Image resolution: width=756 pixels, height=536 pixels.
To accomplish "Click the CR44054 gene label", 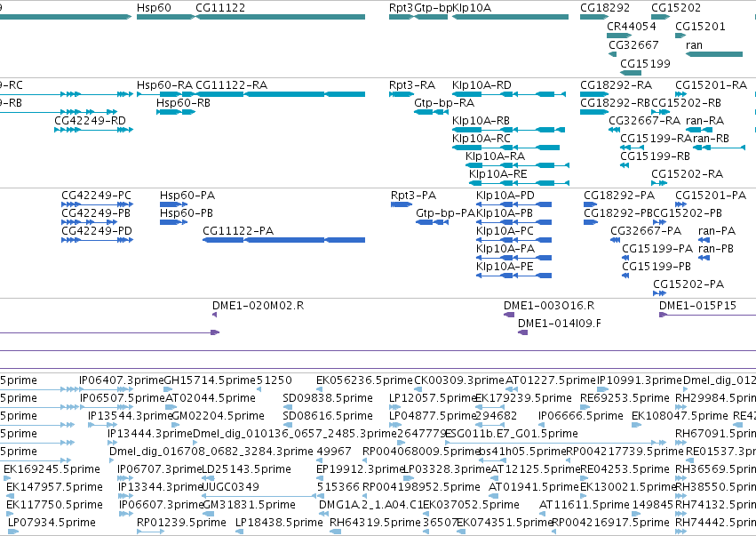I will pos(631,26).
